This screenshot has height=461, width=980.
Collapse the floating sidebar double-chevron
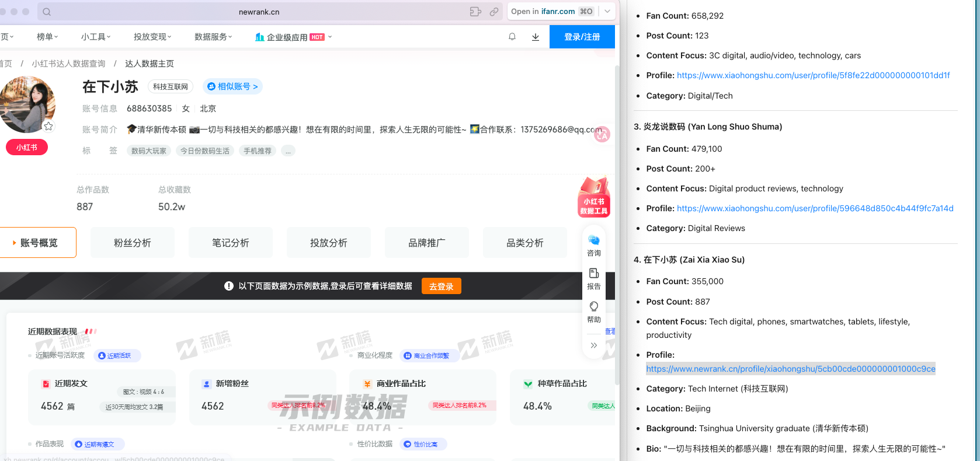tap(594, 345)
